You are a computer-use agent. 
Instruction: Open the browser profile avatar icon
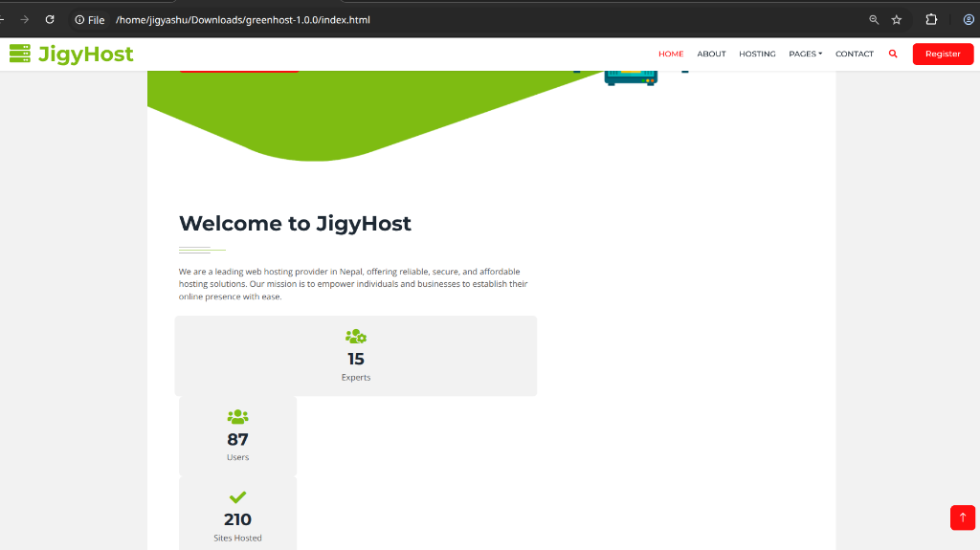(x=967, y=19)
